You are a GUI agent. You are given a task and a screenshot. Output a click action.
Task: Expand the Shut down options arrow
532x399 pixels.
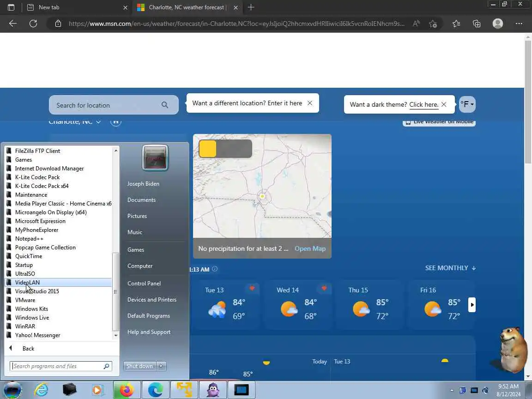[x=162, y=366]
